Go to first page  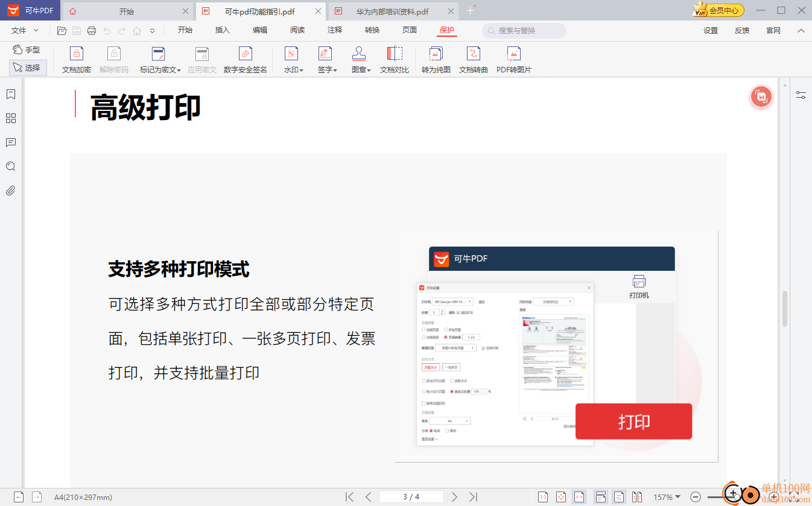tap(349, 497)
